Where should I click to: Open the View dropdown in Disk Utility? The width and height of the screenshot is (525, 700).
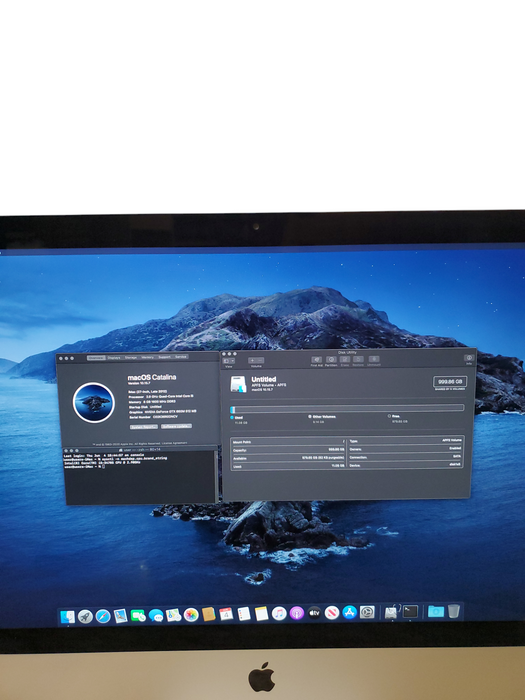click(229, 361)
